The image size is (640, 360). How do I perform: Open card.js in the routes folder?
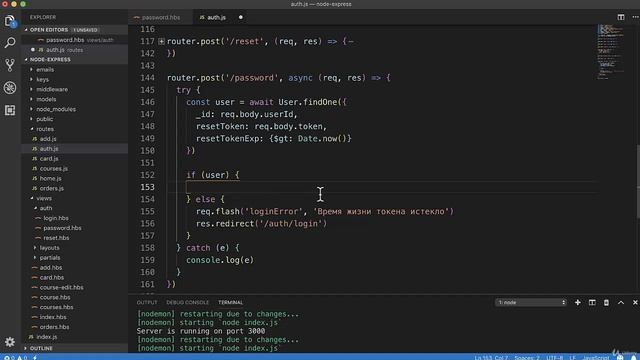pyautogui.click(x=49, y=159)
